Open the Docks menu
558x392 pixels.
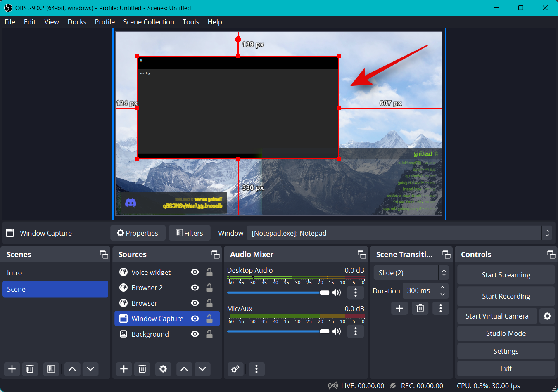coord(77,22)
